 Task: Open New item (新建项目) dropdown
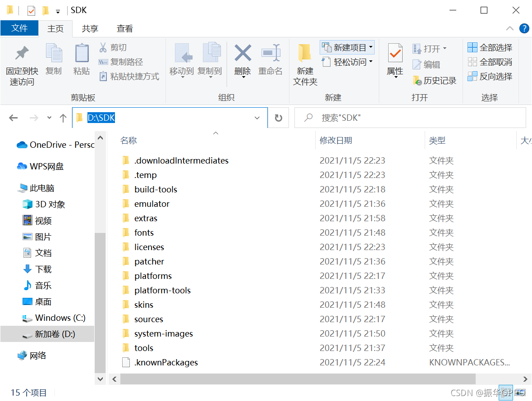click(x=348, y=47)
